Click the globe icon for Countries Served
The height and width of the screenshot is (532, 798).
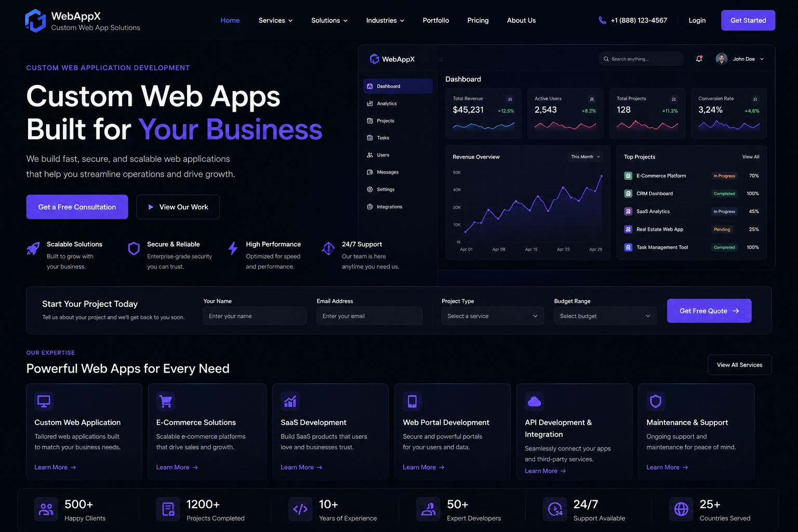pos(681,509)
